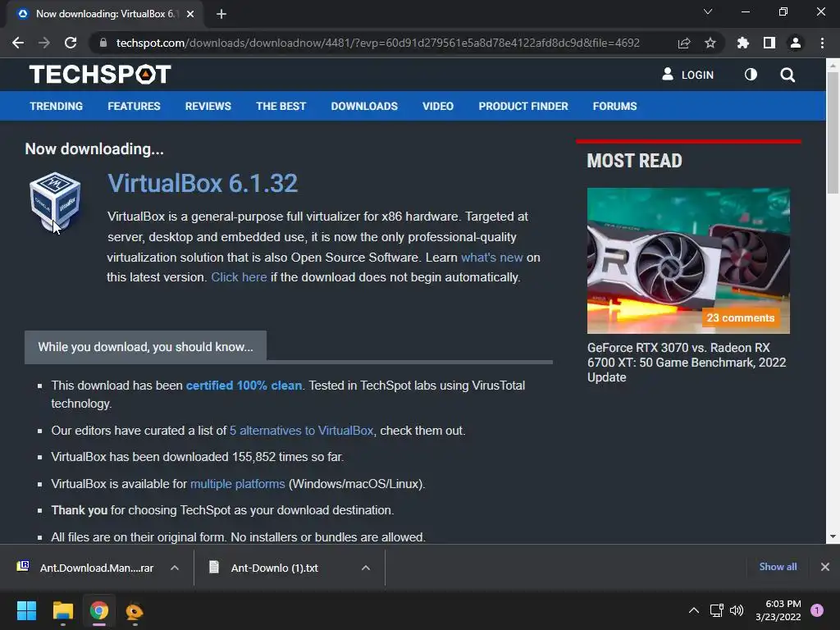
Task: Open the network status tray icon
Action: point(716,610)
